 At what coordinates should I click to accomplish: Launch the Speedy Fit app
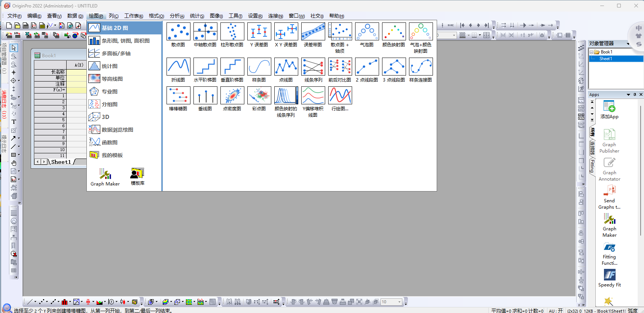click(609, 278)
